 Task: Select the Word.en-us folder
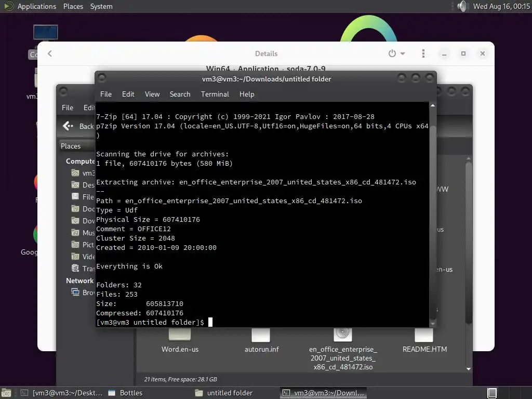coord(180,341)
